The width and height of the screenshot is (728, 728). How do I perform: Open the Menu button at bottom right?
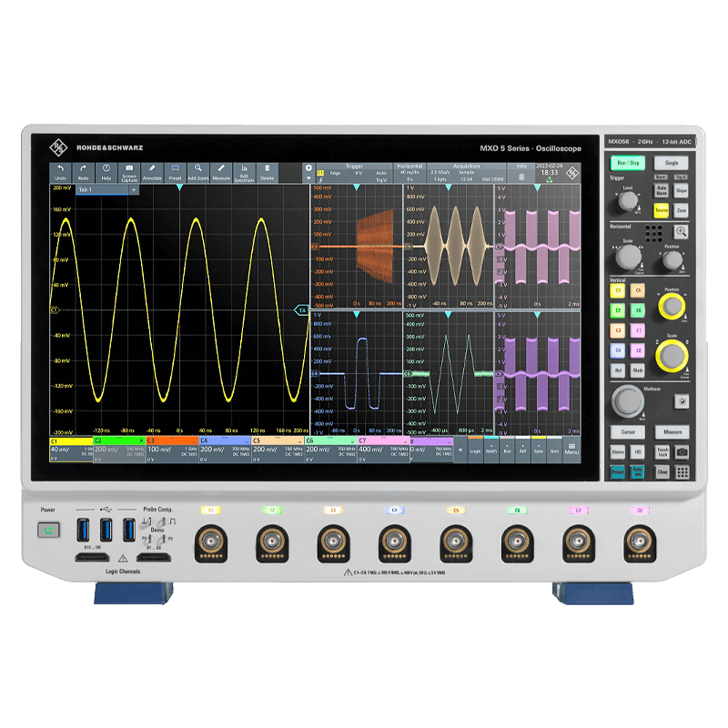(571, 449)
